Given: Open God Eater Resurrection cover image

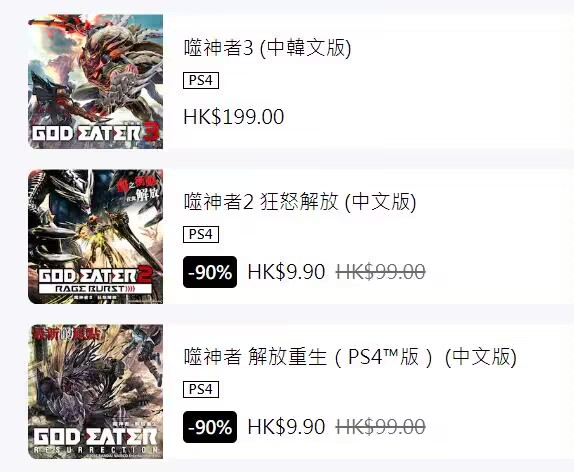Looking at the screenshot, I should tap(96, 391).
